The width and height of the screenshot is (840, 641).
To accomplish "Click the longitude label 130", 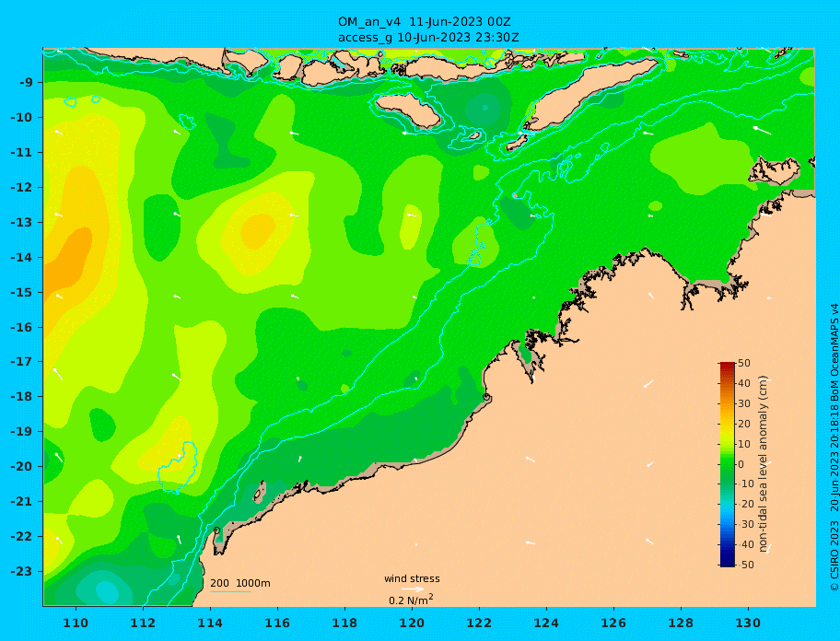I will coord(748,623).
